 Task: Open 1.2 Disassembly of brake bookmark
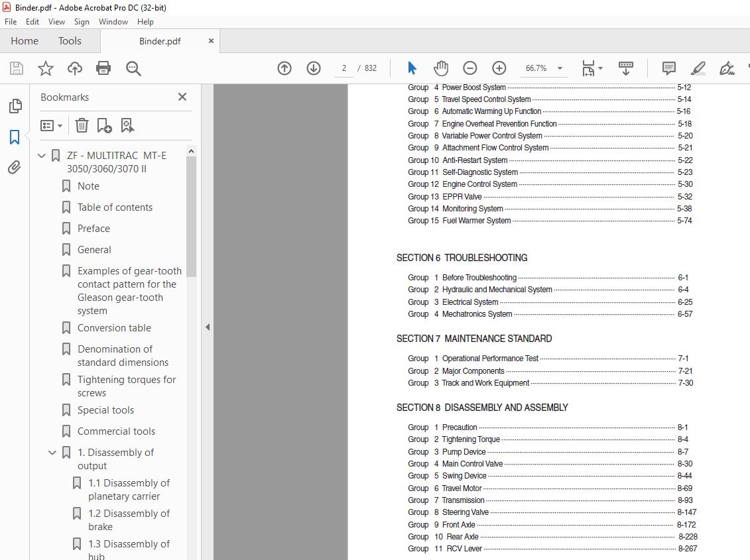(x=129, y=520)
